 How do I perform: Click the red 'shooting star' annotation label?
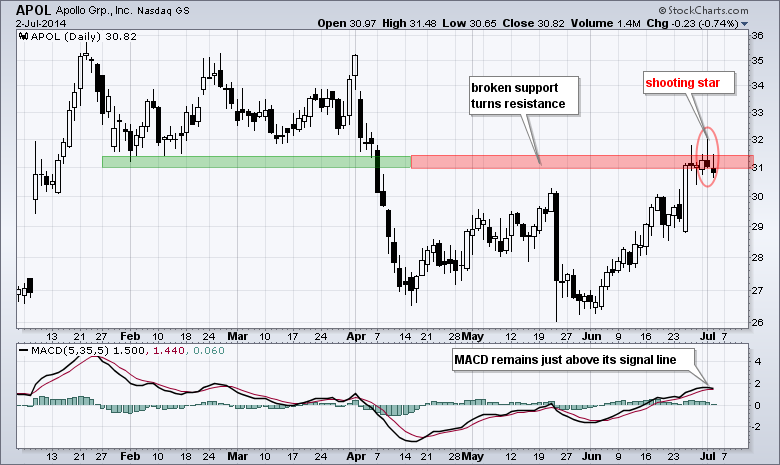(x=688, y=83)
